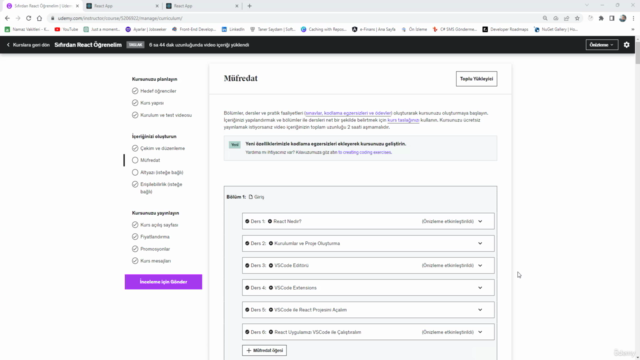Go back in browser history

pyautogui.click(x=7, y=18)
